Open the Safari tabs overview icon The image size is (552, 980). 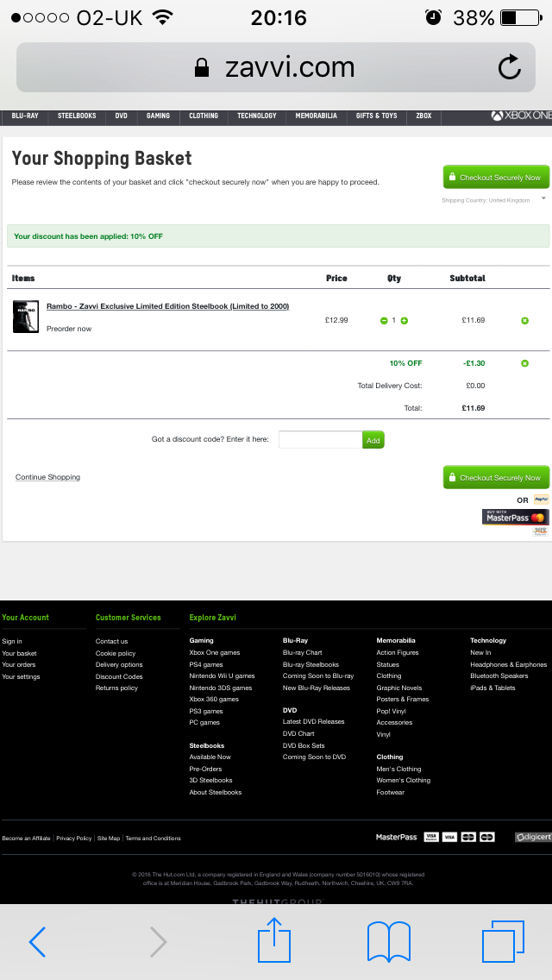[x=503, y=941]
